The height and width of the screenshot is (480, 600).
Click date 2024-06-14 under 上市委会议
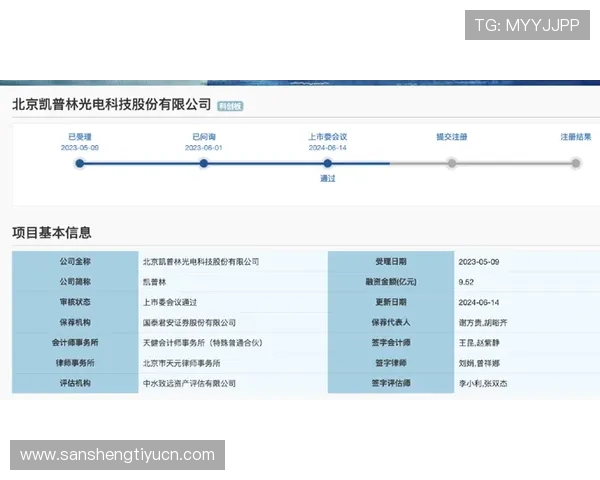[328, 148]
